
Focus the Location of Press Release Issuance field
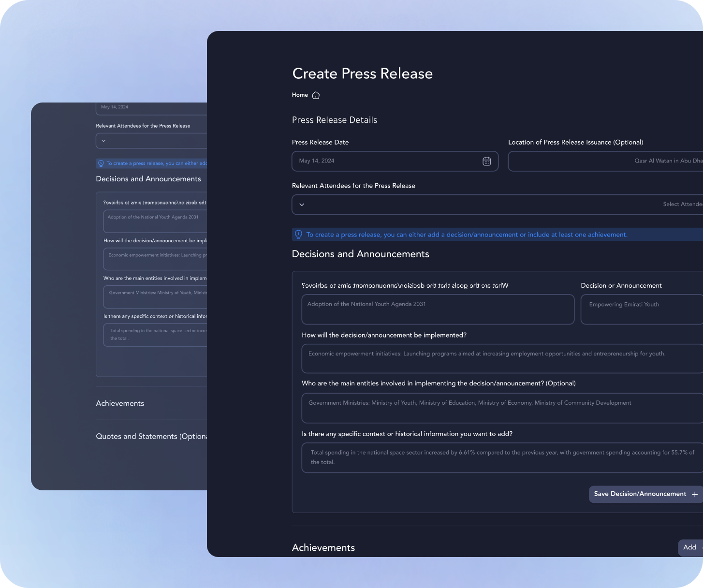[x=605, y=161]
